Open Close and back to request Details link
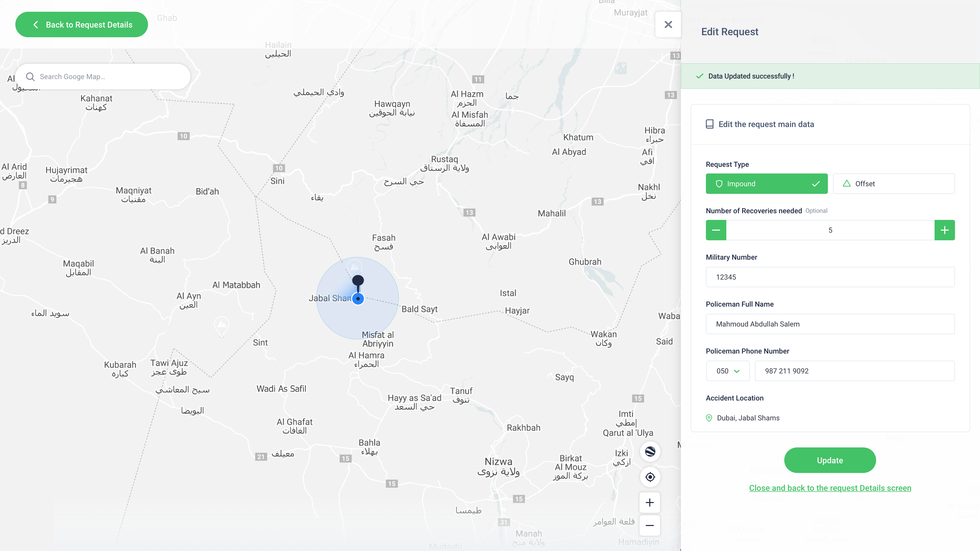The image size is (980, 551). click(x=830, y=488)
